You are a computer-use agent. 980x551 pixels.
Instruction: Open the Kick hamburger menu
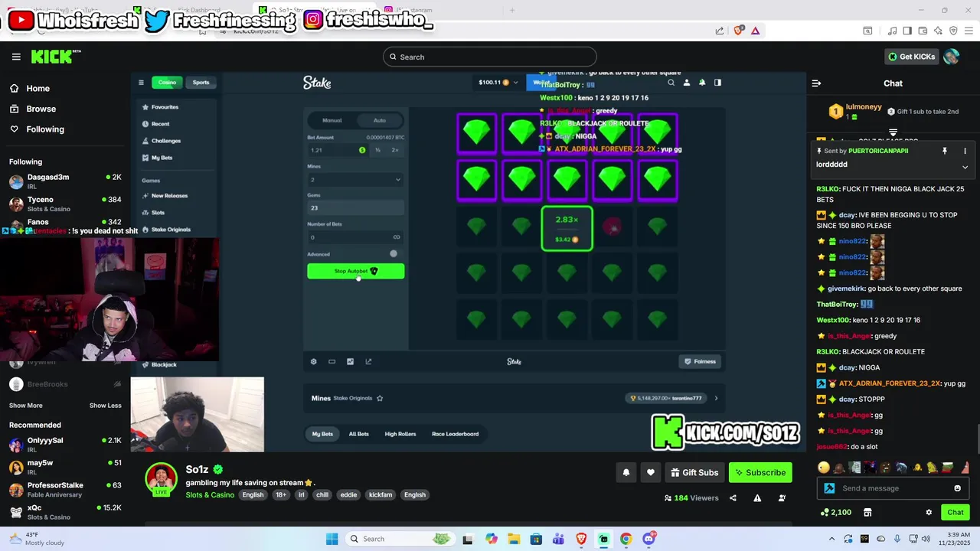pos(16,57)
